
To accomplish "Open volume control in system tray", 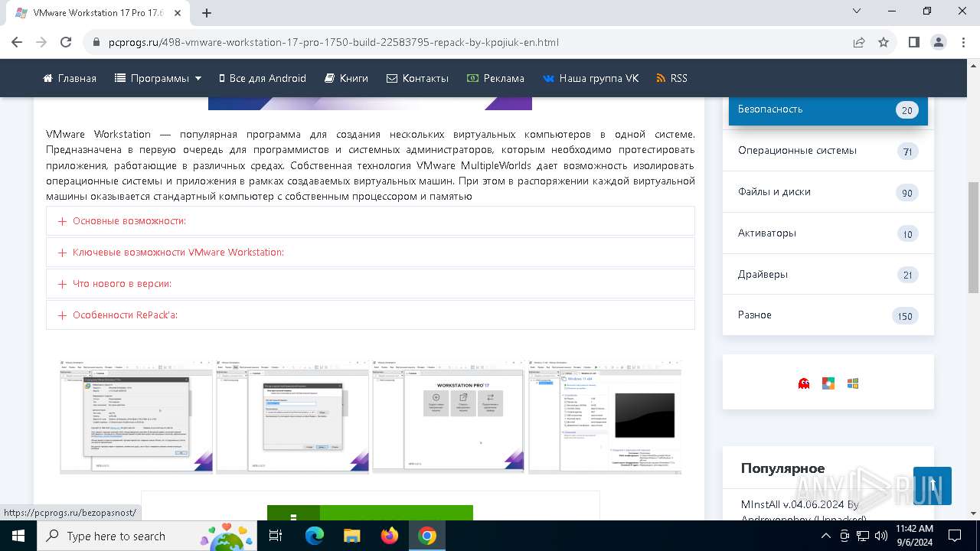I will [881, 536].
